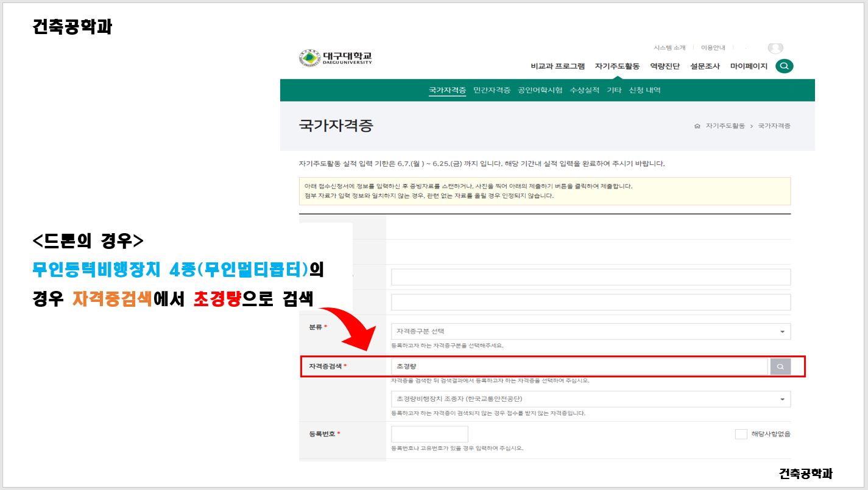The width and height of the screenshot is (868, 490).
Task: Click the 자격증검색 field containing 초경량
Action: (579, 366)
